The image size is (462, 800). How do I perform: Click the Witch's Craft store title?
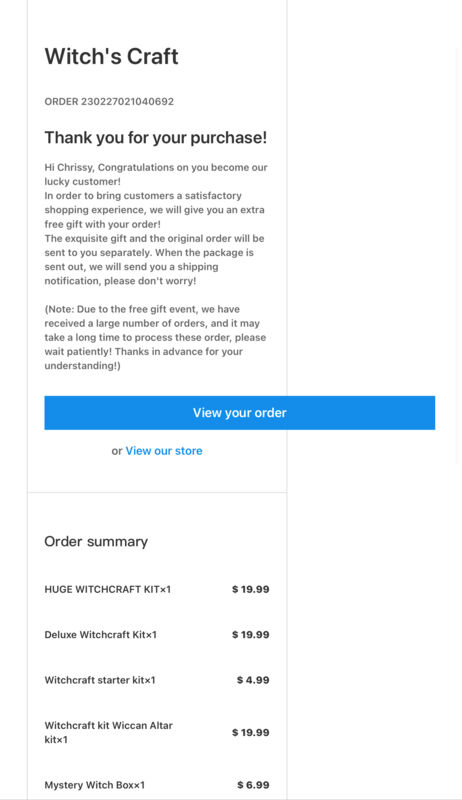pyautogui.click(x=111, y=56)
